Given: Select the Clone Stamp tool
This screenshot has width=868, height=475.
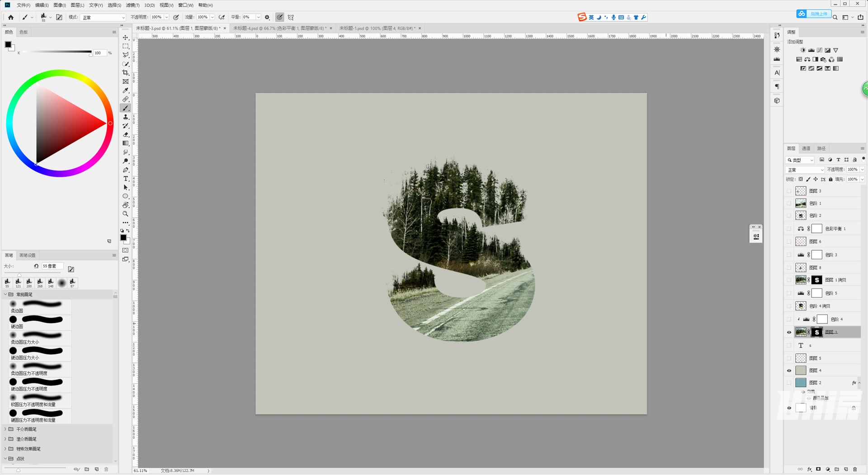Looking at the screenshot, I should (126, 117).
